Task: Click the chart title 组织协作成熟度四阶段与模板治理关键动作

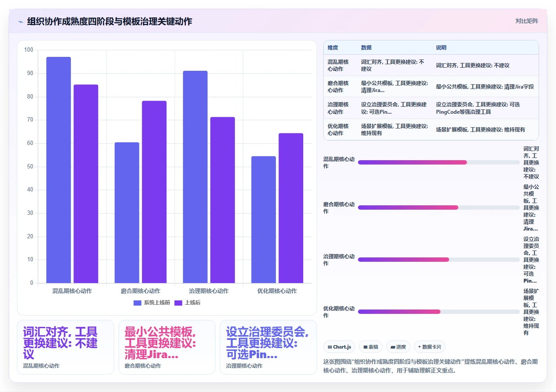Action: coord(109,21)
